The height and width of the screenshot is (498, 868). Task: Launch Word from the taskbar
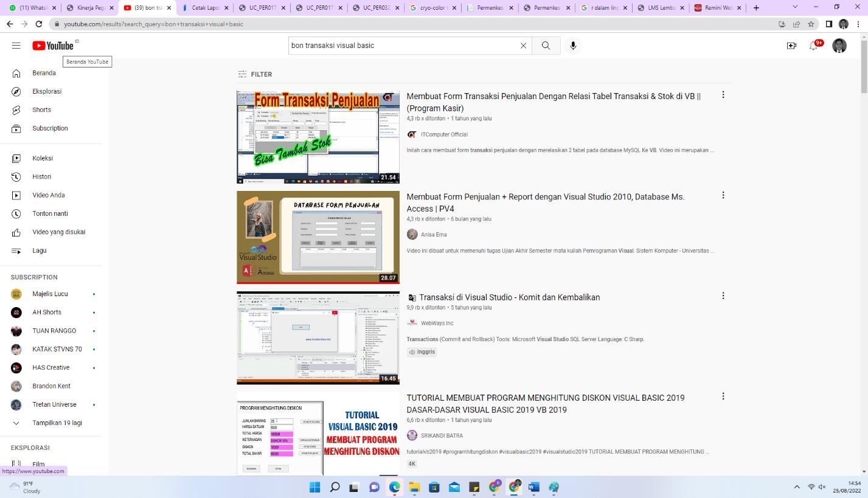[534, 487]
